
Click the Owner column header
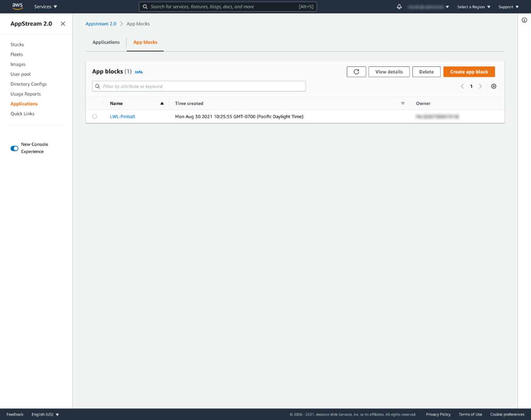pos(423,104)
